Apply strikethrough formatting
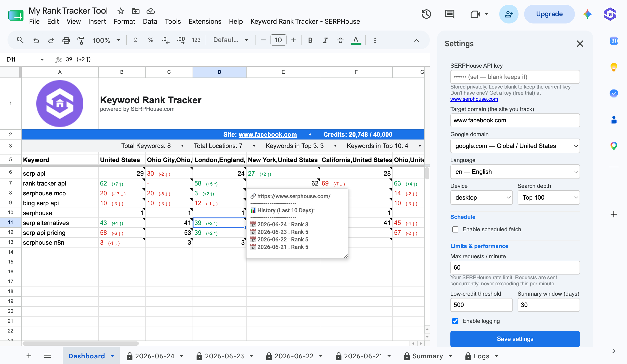This screenshot has width=627, height=364. pos(340,40)
